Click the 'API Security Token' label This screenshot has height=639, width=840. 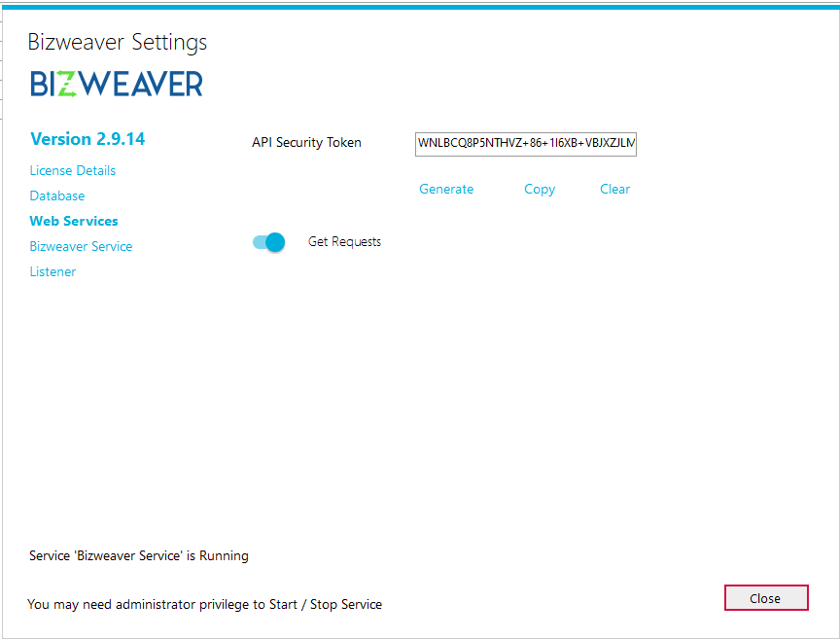pyautogui.click(x=306, y=143)
